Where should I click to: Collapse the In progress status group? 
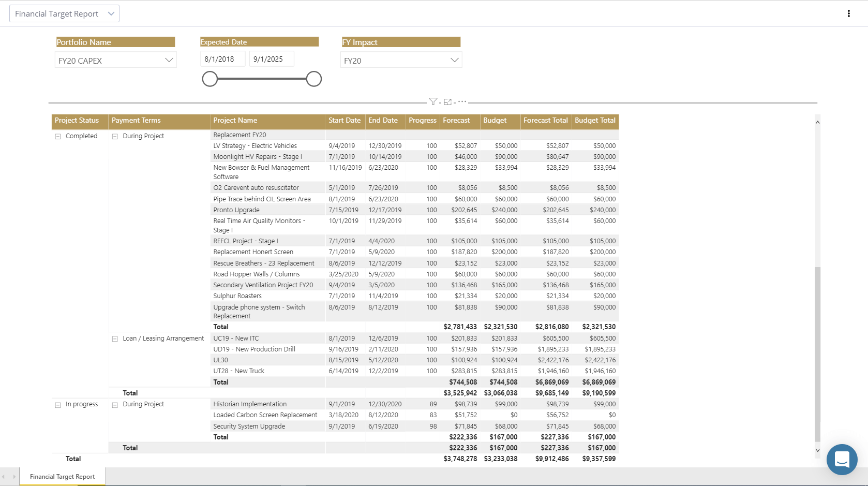(58, 405)
